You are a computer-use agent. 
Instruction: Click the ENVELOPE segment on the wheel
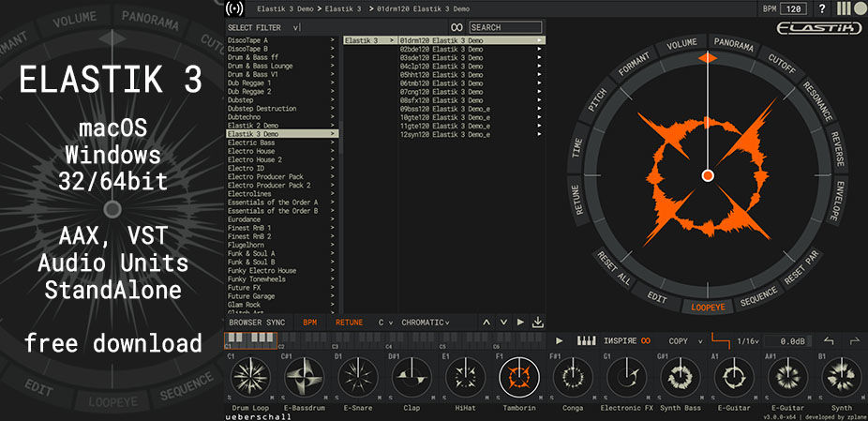838,201
